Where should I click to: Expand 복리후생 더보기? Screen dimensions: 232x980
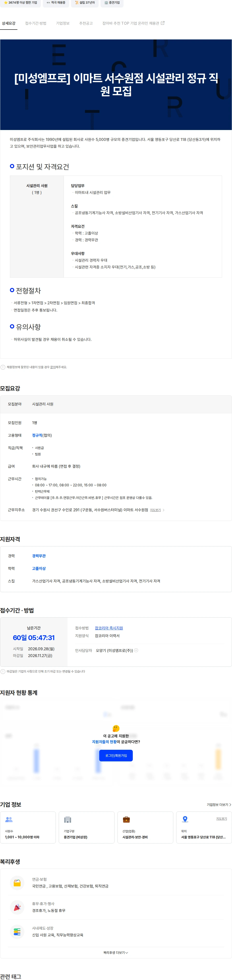116,953
